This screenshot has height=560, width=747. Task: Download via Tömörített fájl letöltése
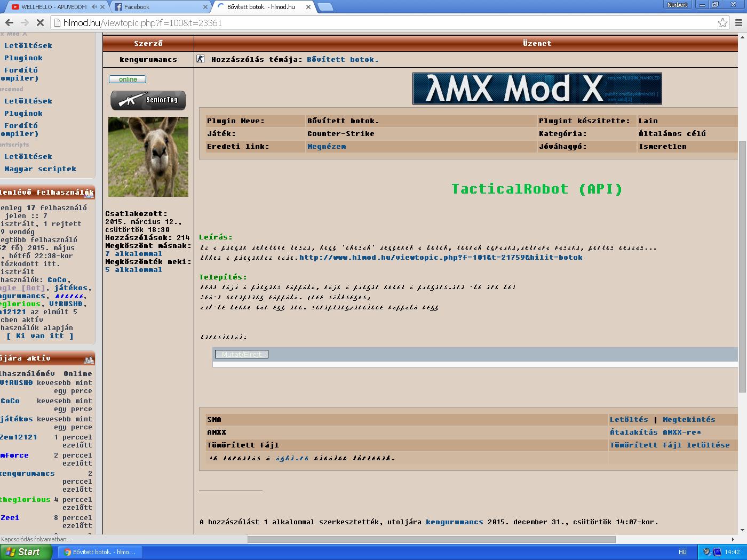pyautogui.click(x=670, y=445)
